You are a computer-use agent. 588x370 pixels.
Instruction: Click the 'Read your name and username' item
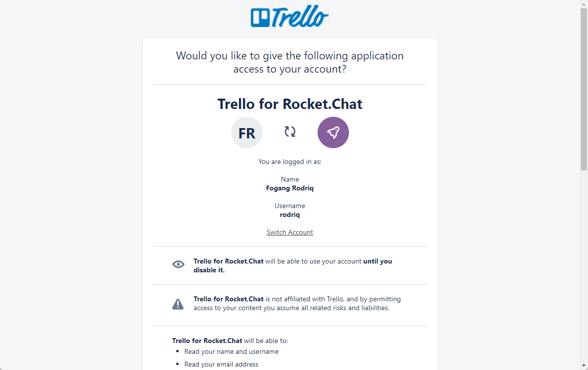231,352
